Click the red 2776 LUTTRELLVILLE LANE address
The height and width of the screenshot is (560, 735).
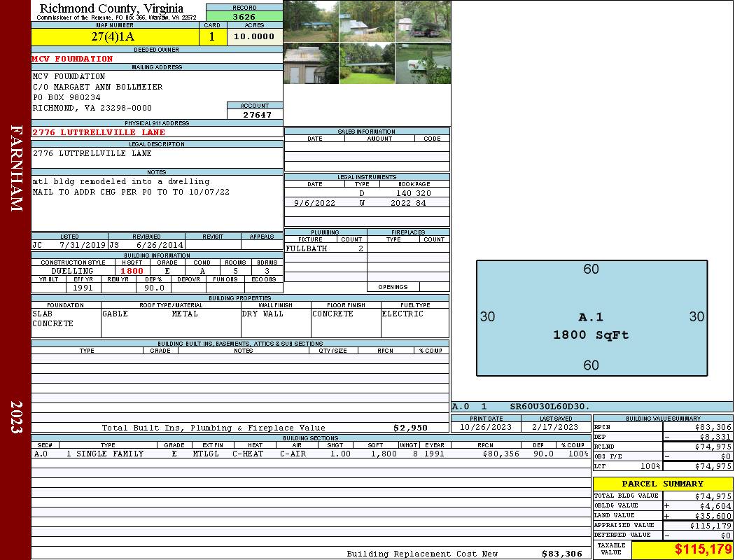tap(99, 132)
